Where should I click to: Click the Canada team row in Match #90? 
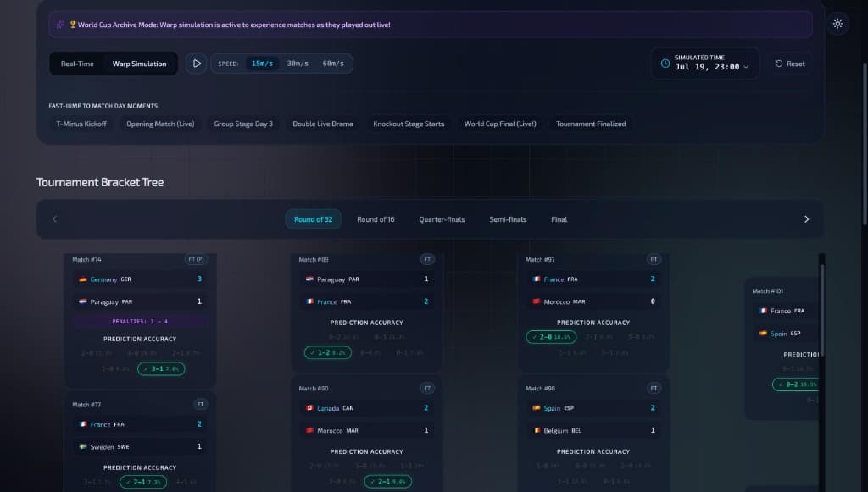click(x=366, y=408)
